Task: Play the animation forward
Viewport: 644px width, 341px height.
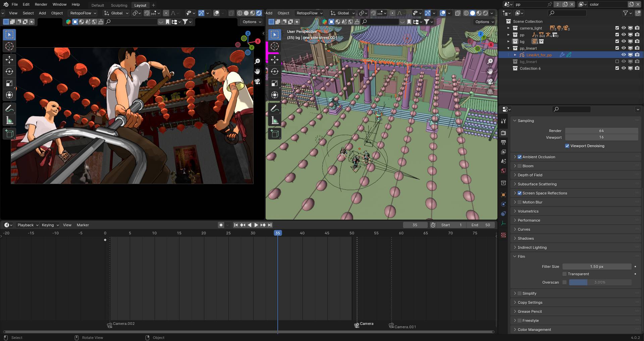Action: tap(256, 225)
